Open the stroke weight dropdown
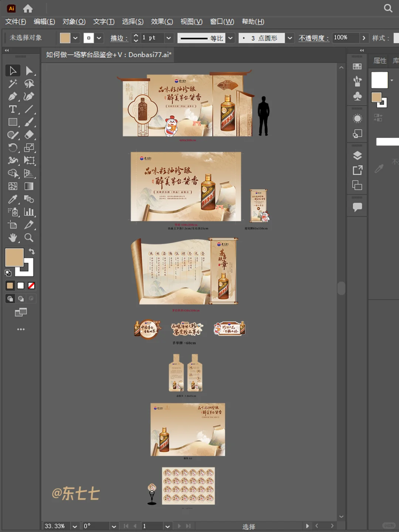 pyautogui.click(x=168, y=38)
